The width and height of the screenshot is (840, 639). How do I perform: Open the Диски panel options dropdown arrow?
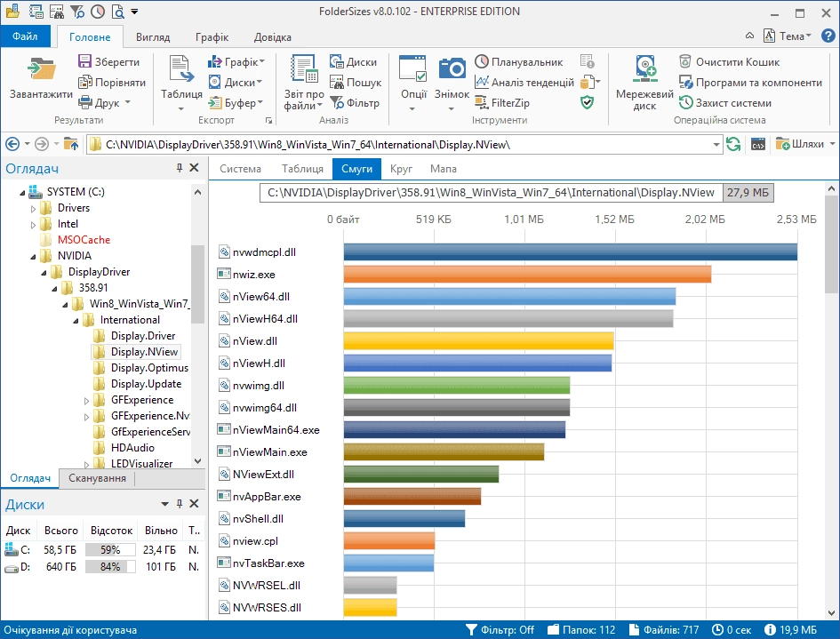point(165,504)
